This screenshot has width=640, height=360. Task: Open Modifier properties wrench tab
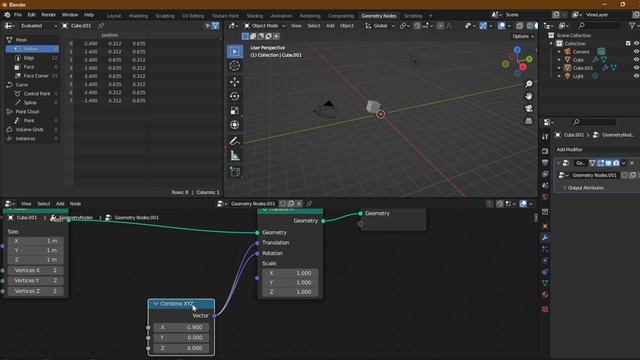[545, 238]
